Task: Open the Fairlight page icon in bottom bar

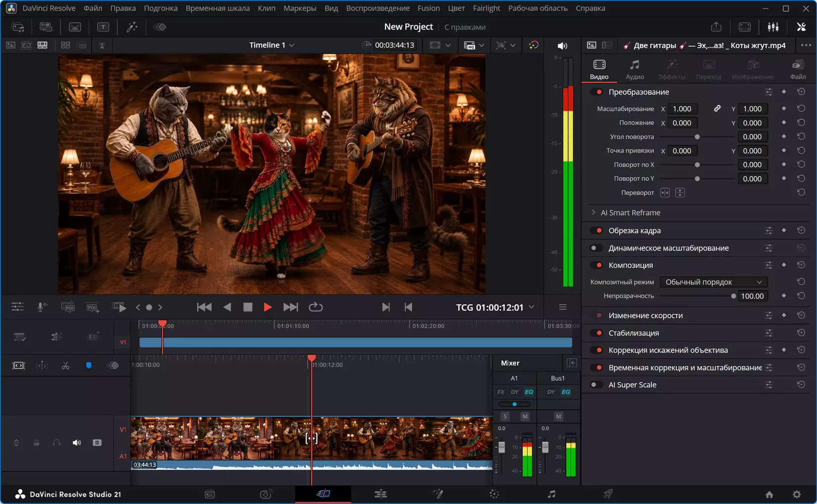Action: pos(552,494)
